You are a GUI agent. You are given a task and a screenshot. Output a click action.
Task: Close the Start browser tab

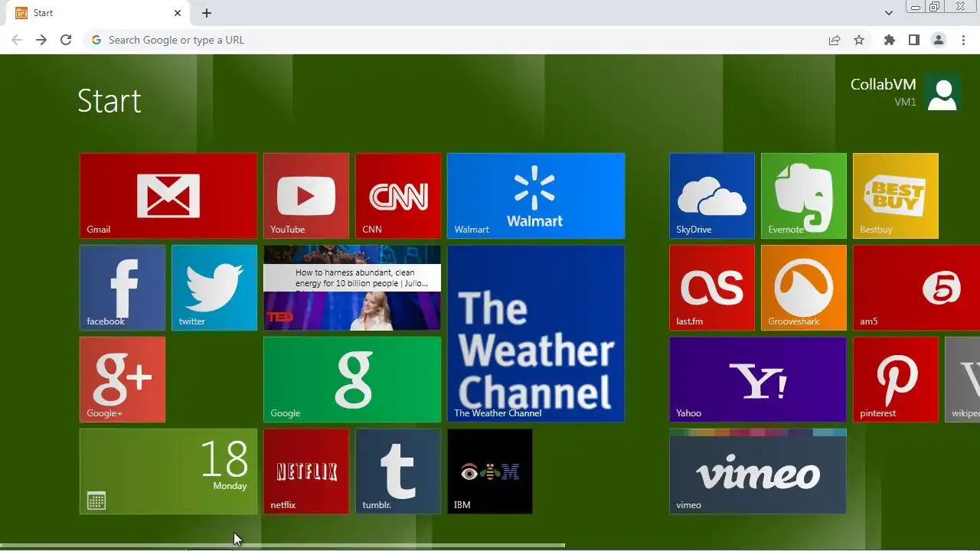[x=178, y=13]
